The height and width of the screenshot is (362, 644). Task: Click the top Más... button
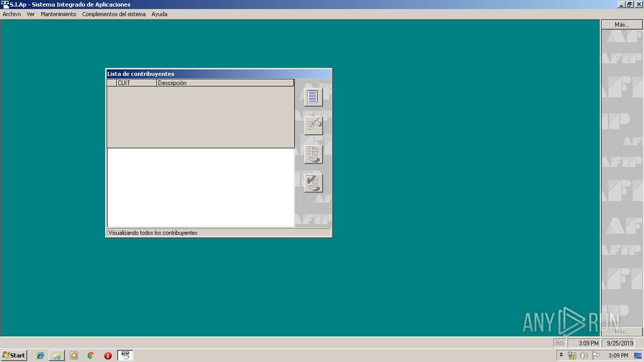click(622, 25)
